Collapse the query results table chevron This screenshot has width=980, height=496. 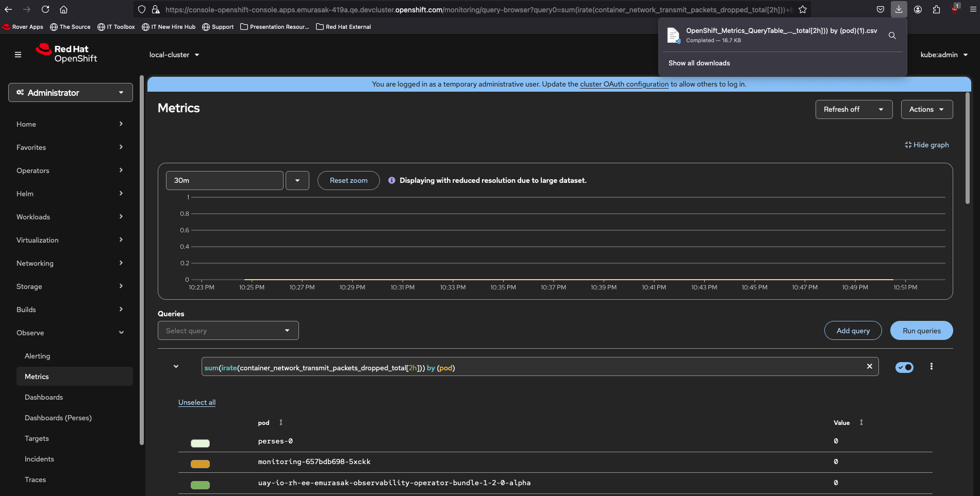tap(176, 366)
